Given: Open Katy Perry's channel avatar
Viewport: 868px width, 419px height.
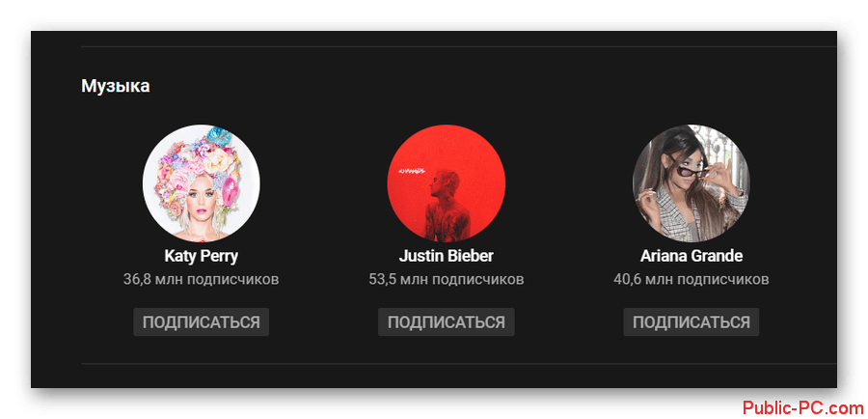Looking at the screenshot, I should point(201,183).
